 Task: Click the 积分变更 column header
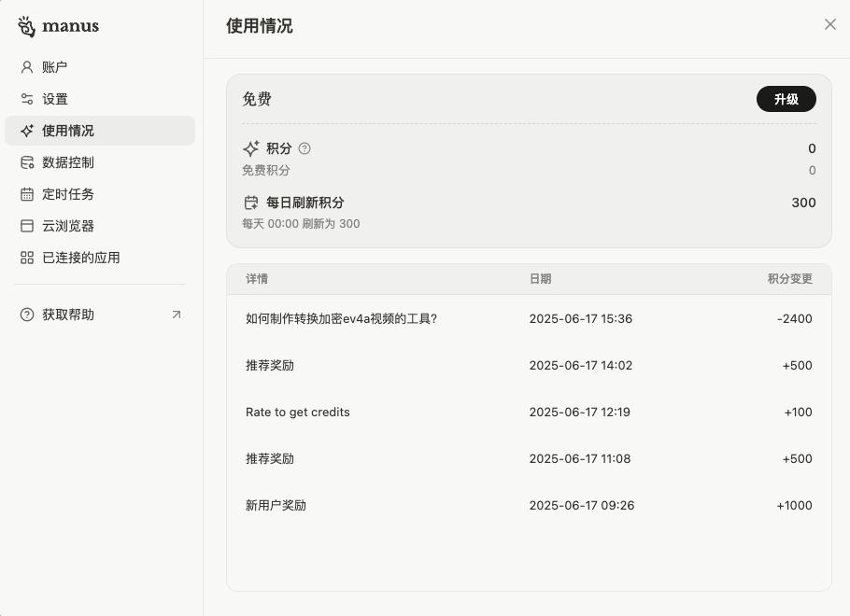coord(790,278)
